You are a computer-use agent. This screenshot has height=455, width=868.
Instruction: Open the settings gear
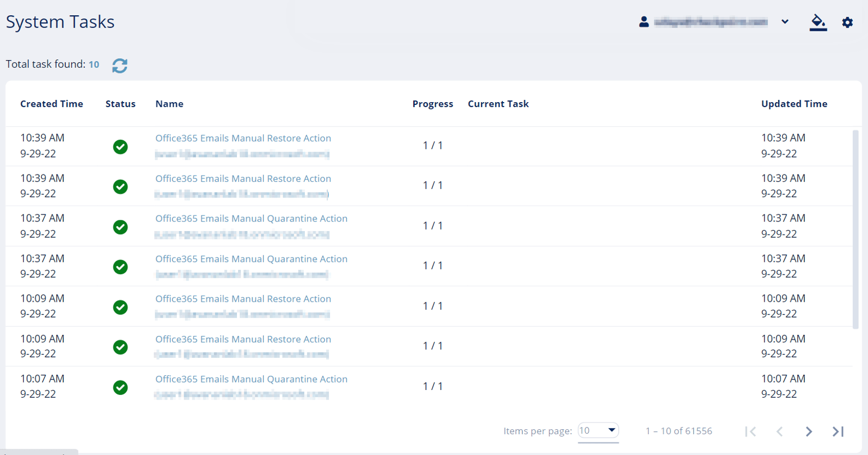point(848,22)
